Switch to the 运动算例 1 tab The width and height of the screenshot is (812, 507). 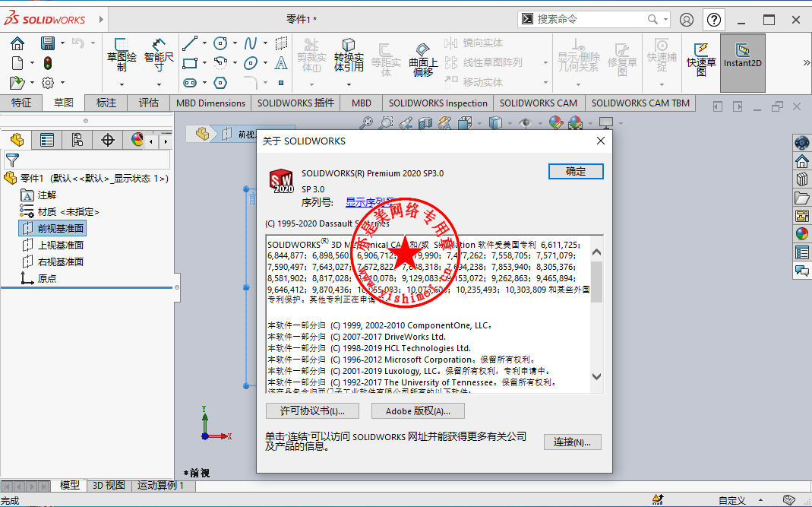(x=160, y=486)
